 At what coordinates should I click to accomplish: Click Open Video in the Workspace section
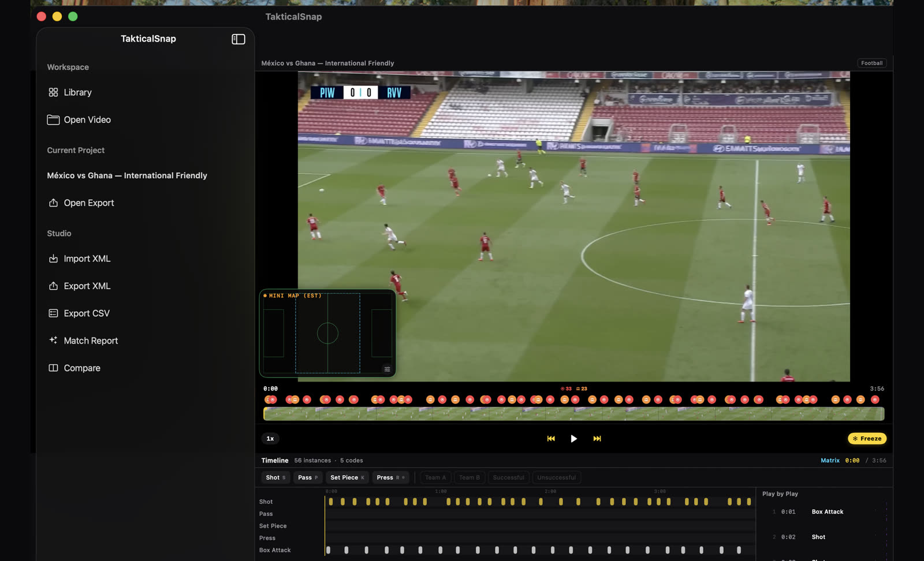[x=79, y=119]
